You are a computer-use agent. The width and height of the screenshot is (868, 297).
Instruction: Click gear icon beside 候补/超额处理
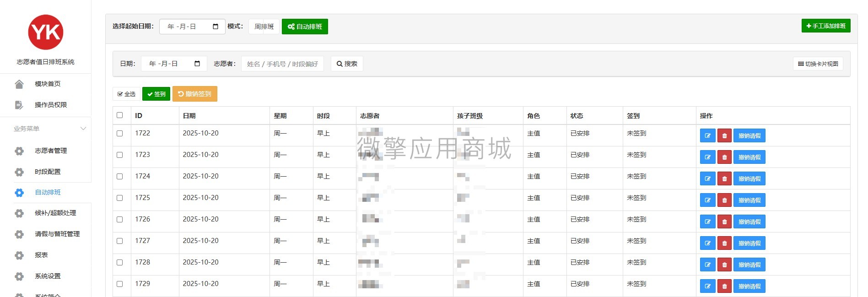pos(19,213)
